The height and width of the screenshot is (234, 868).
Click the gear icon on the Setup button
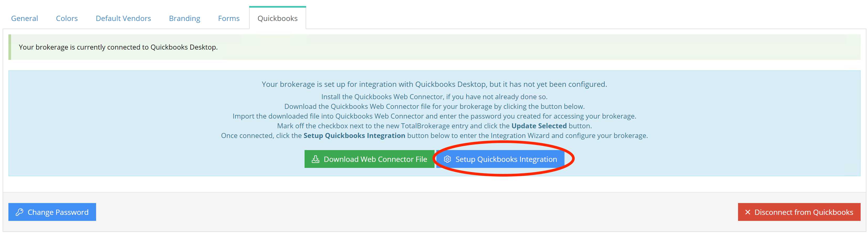(447, 159)
